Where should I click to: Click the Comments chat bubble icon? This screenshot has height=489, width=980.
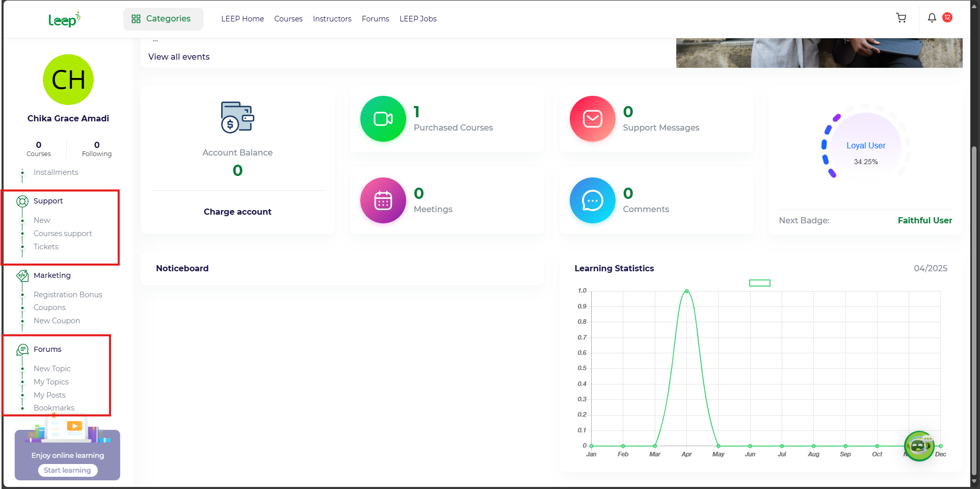[x=592, y=200]
